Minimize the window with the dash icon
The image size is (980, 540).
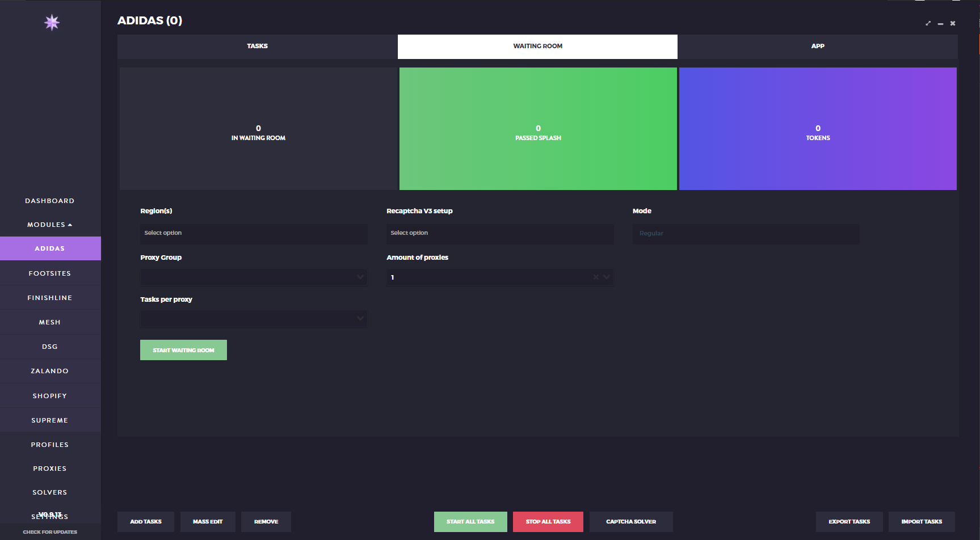tap(940, 24)
